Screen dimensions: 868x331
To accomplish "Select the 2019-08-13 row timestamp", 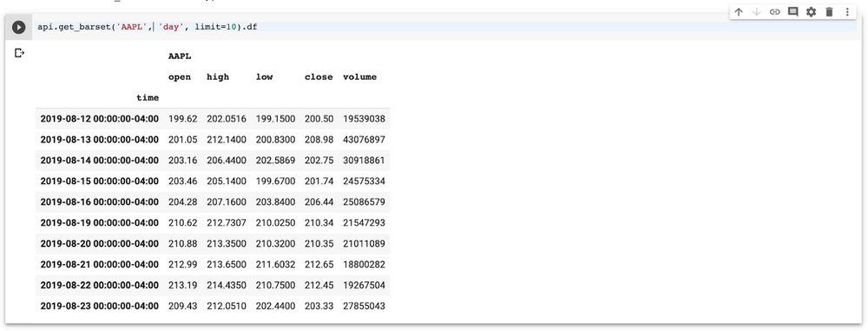I will 100,139.
